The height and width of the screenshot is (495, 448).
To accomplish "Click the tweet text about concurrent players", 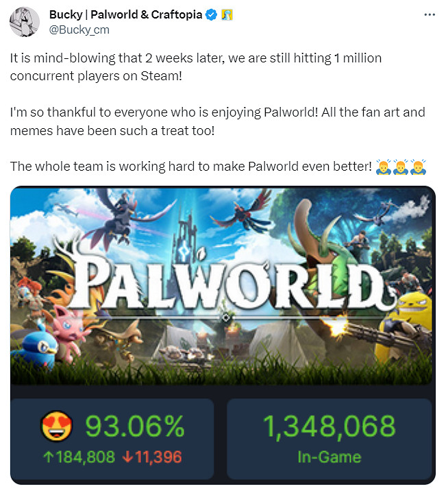I will 196,67.
